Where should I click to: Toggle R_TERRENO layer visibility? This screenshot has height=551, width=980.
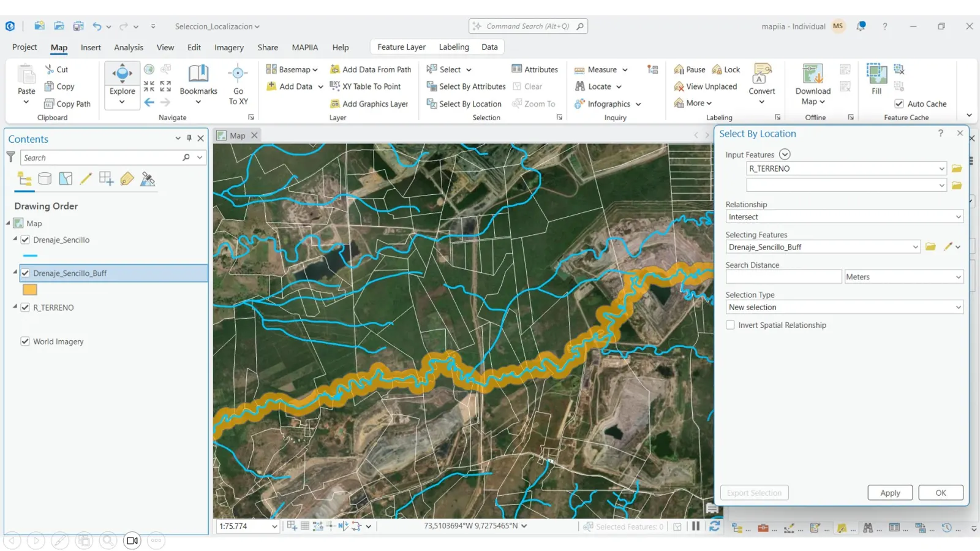coord(25,307)
